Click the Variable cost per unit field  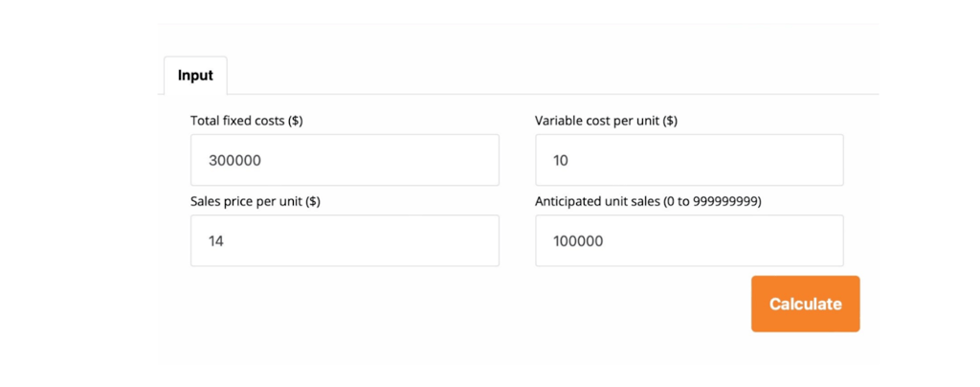point(689,160)
